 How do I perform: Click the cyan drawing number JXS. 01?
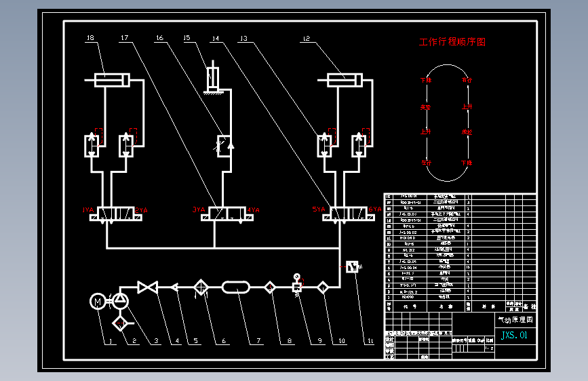515,335
